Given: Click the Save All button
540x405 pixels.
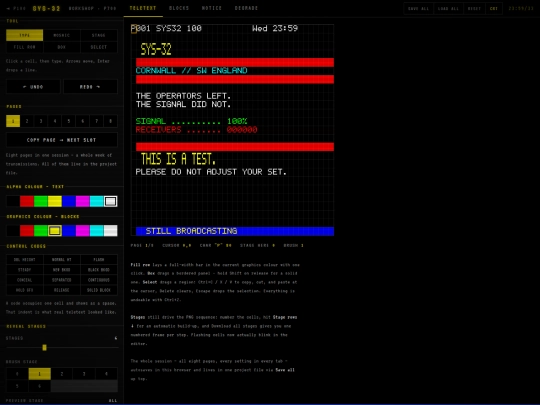Looking at the screenshot, I should pyautogui.click(x=418, y=9).
